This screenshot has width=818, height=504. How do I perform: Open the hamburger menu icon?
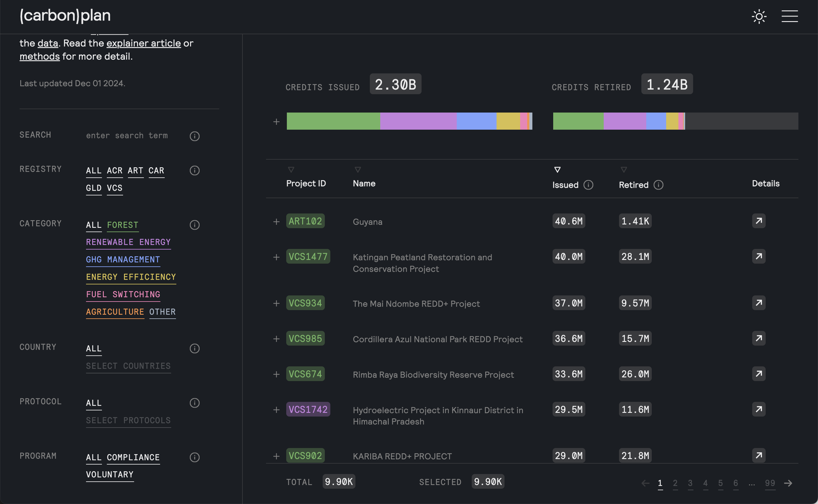(x=789, y=16)
